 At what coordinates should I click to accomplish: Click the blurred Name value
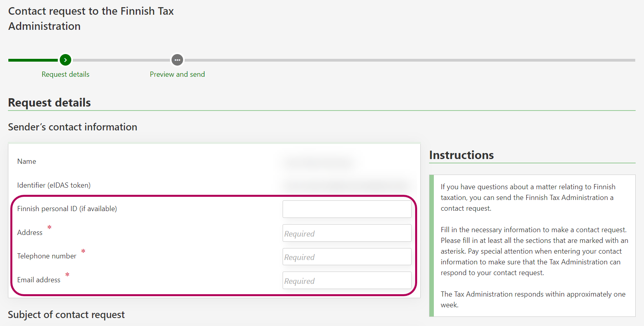click(x=318, y=162)
